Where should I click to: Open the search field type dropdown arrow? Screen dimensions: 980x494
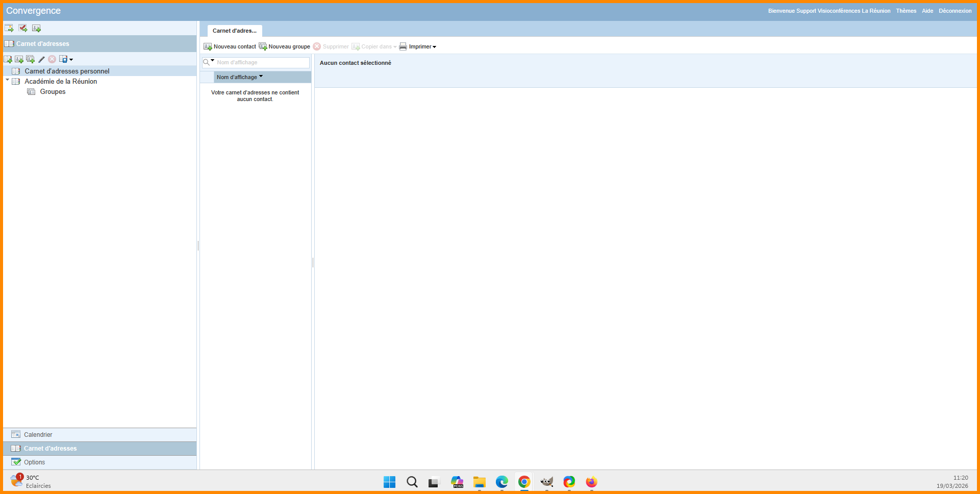tap(213, 61)
